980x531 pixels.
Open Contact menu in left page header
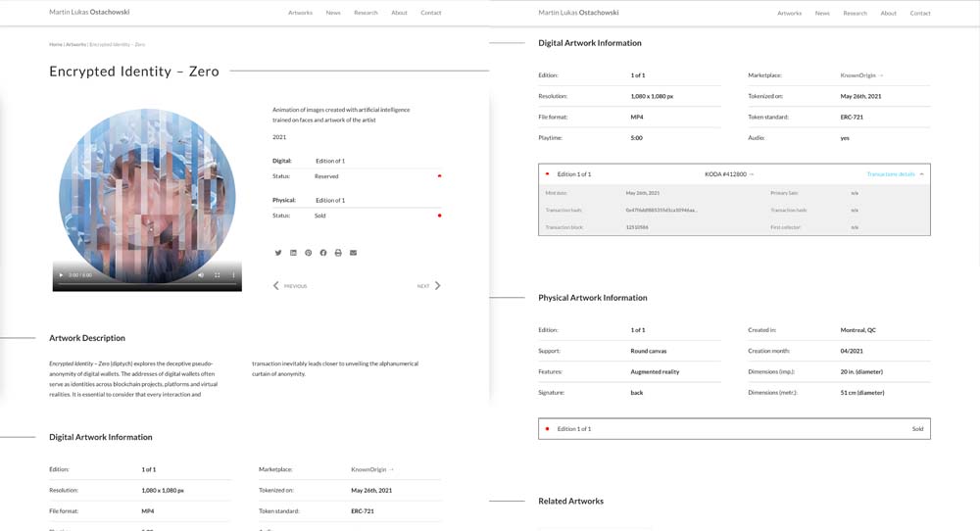point(430,13)
